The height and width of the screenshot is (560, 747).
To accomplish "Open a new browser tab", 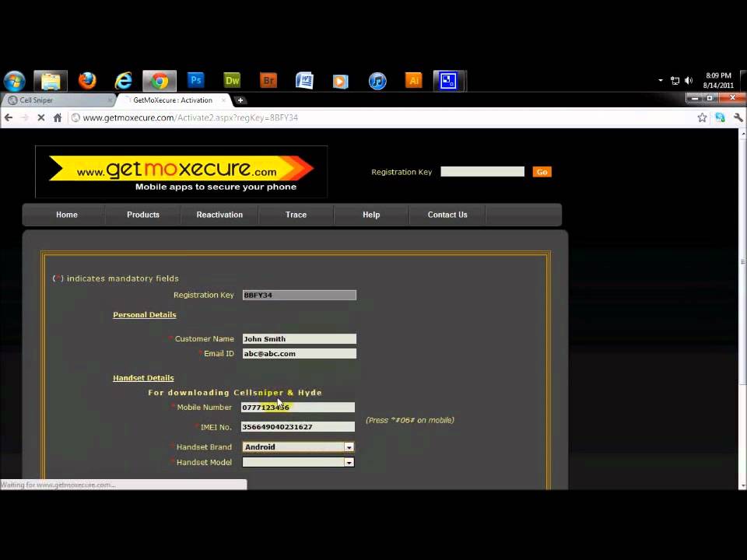I will (240, 100).
